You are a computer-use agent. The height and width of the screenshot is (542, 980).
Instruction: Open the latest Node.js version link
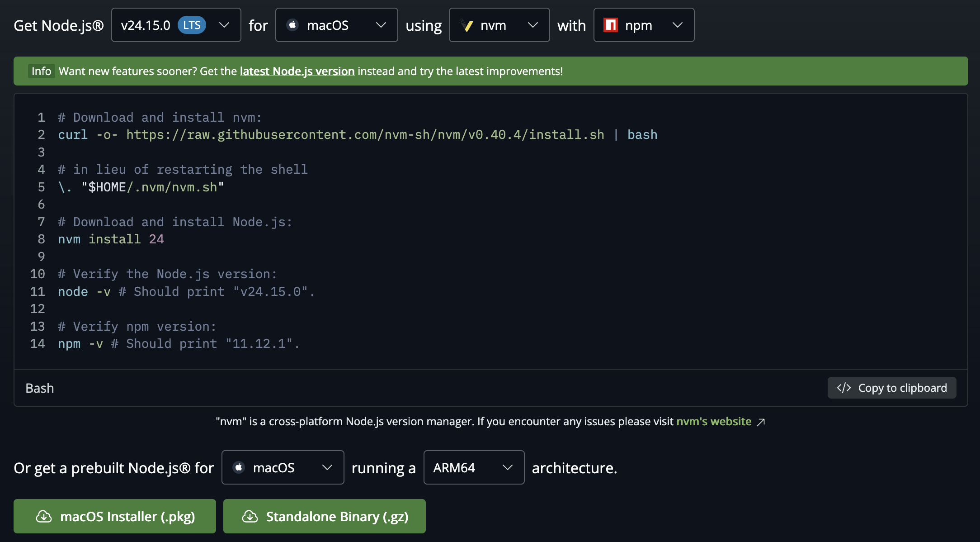pyautogui.click(x=297, y=71)
